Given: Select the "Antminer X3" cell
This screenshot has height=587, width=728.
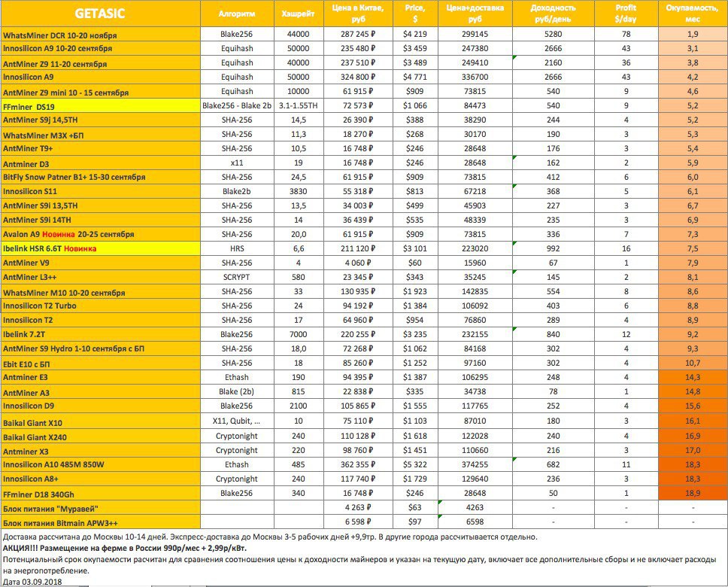Looking at the screenshot, I should click(100, 451).
